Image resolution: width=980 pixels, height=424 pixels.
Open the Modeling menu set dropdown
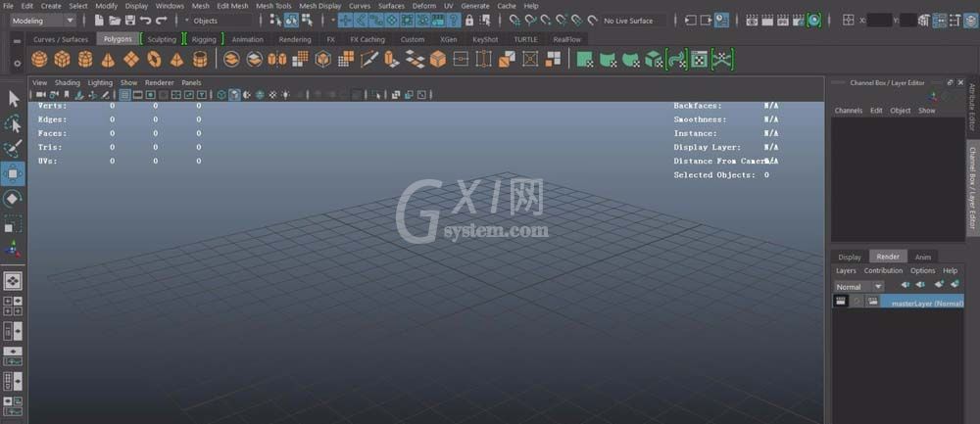pos(42,21)
